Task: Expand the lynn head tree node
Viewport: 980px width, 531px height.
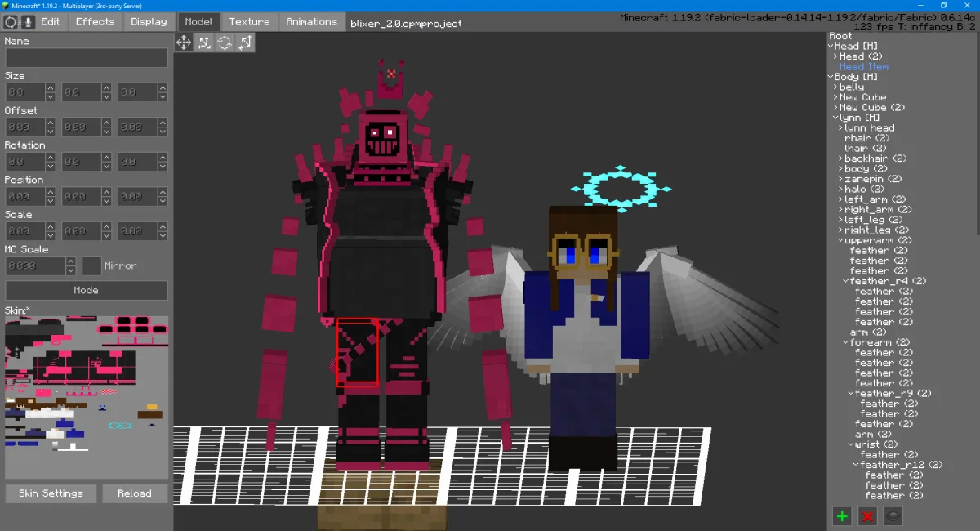Action: [x=840, y=128]
